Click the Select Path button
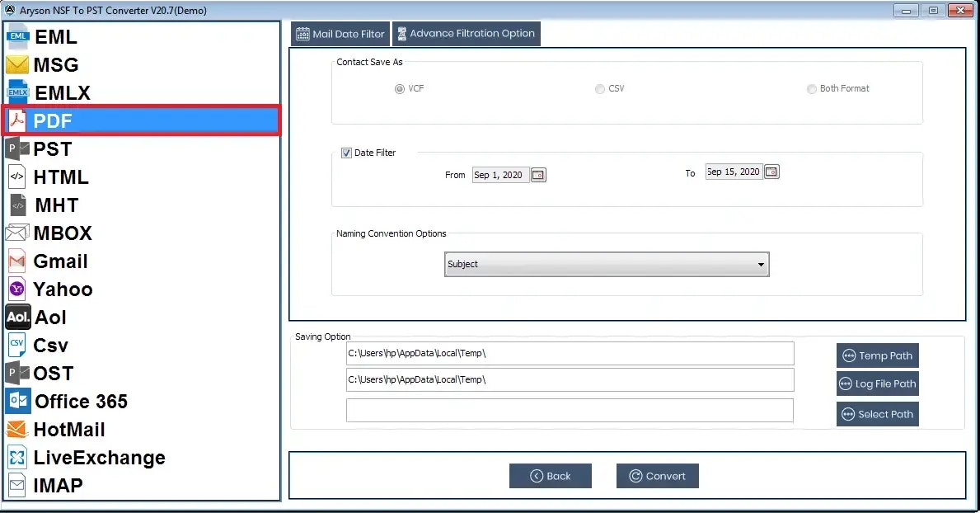The image size is (980, 513). click(x=878, y=414)
